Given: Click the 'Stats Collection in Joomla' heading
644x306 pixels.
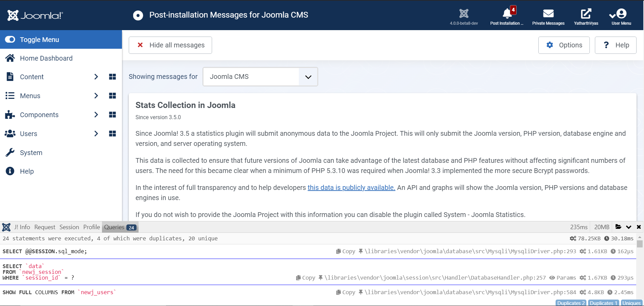Looking at the screenshot, I should [185, 105].
